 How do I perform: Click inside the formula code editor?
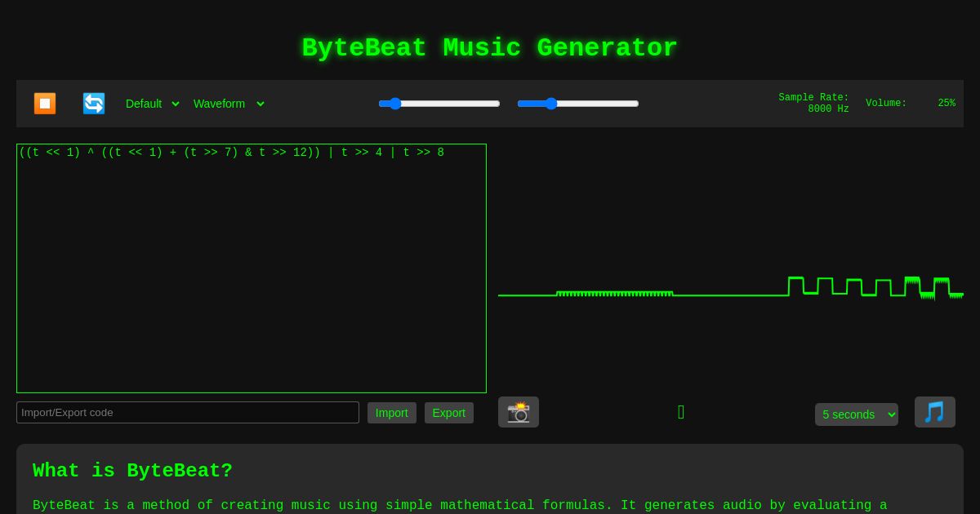click(252, 268)
